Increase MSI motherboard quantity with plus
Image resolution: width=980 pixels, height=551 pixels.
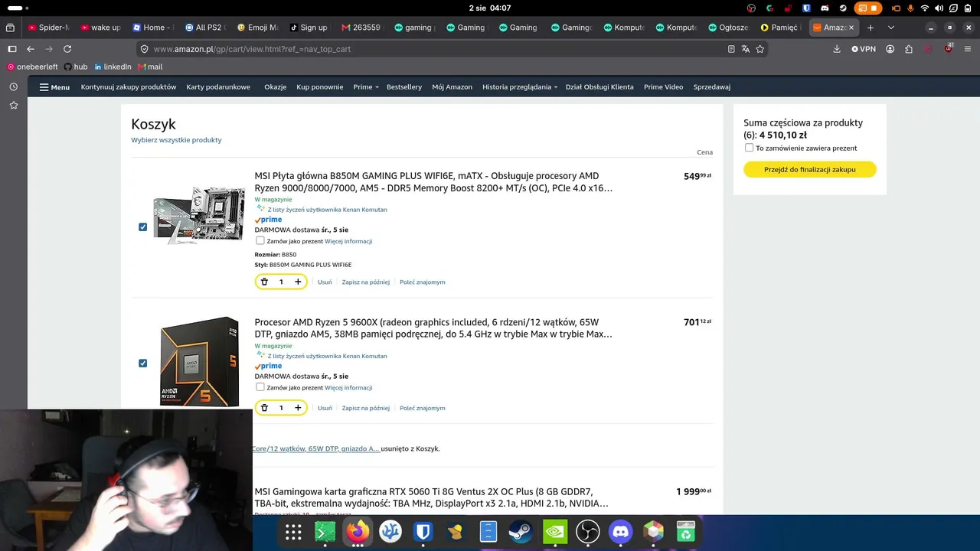(298, 282)
